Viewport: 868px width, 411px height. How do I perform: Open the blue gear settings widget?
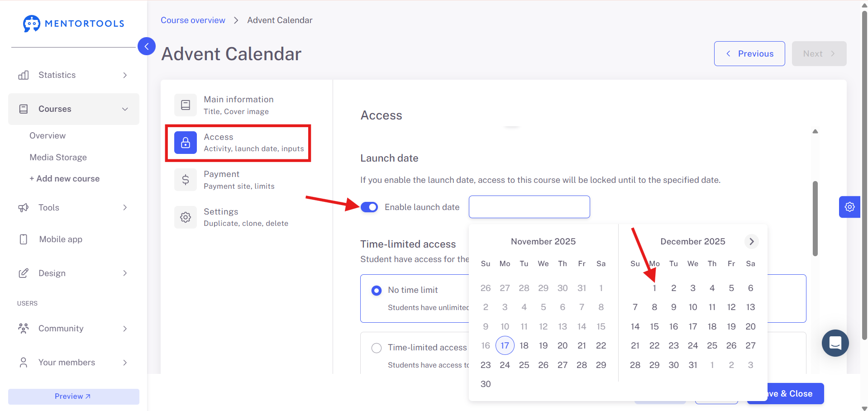pyautogui.click(x=849, y=207)
